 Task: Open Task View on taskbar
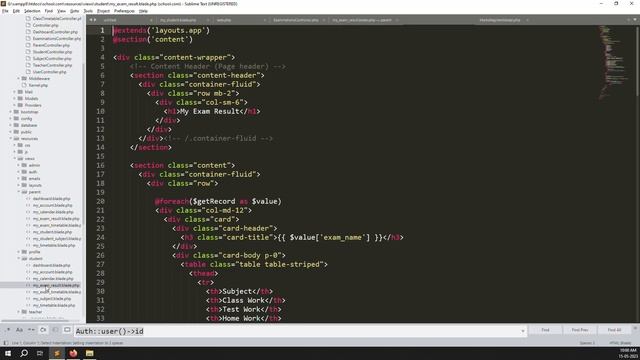[x=40, y=353]
